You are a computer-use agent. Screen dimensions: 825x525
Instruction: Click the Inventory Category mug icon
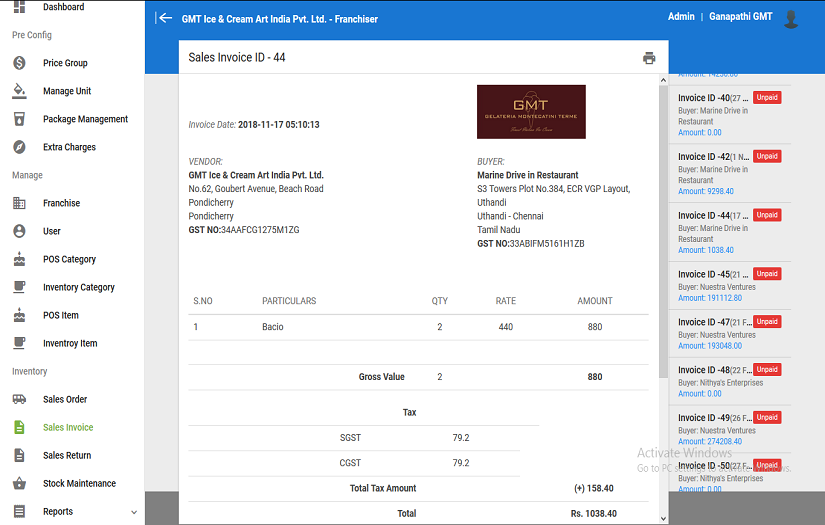[x=19, y=287]
